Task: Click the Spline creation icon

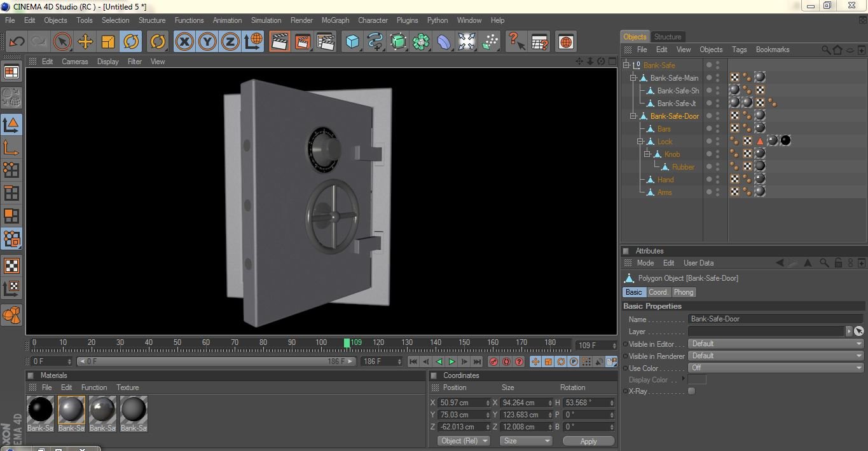Action: pyautogui.click(x=375, y=41)
